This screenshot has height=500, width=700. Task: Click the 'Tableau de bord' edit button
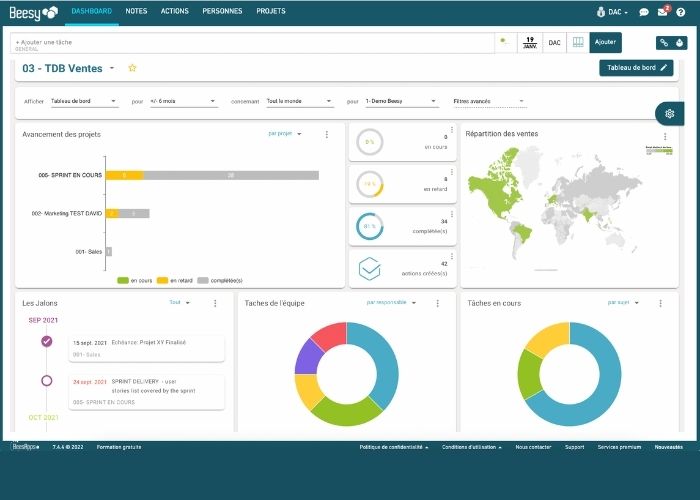pyautogui.click(x=636, y=68)
